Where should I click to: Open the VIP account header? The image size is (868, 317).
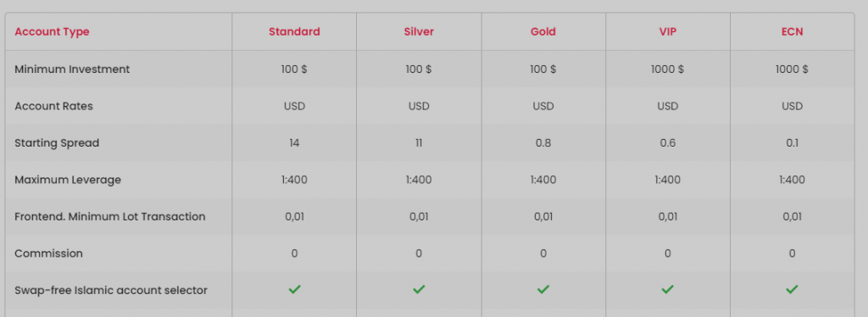tap(668, 31)
